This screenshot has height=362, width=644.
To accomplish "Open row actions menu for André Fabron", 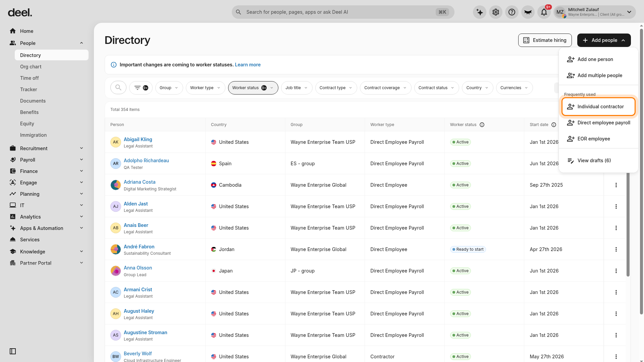I will (616, 249).
